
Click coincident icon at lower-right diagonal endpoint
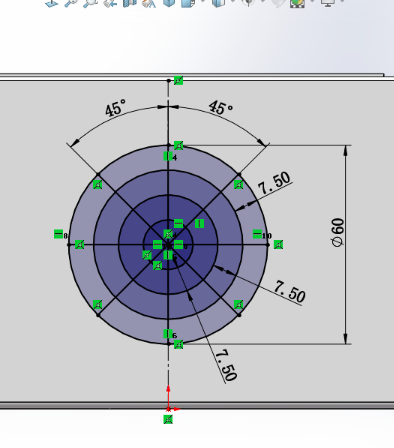(239, 304)
